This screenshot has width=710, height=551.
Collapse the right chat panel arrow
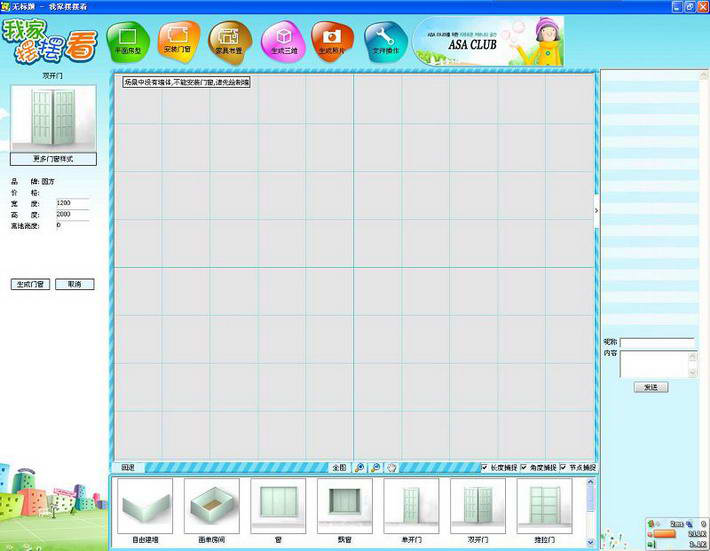coord(596,211)
